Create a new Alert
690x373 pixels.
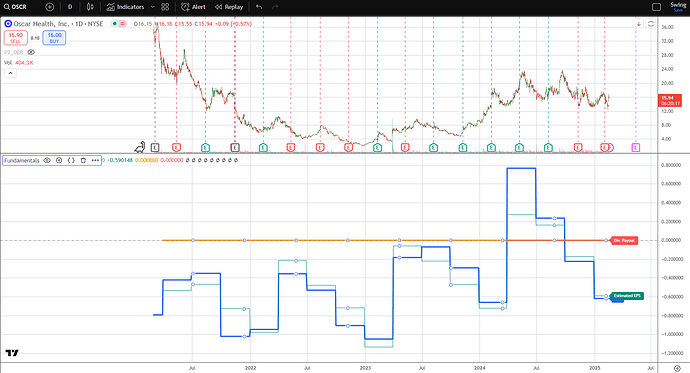coord(193,7)
